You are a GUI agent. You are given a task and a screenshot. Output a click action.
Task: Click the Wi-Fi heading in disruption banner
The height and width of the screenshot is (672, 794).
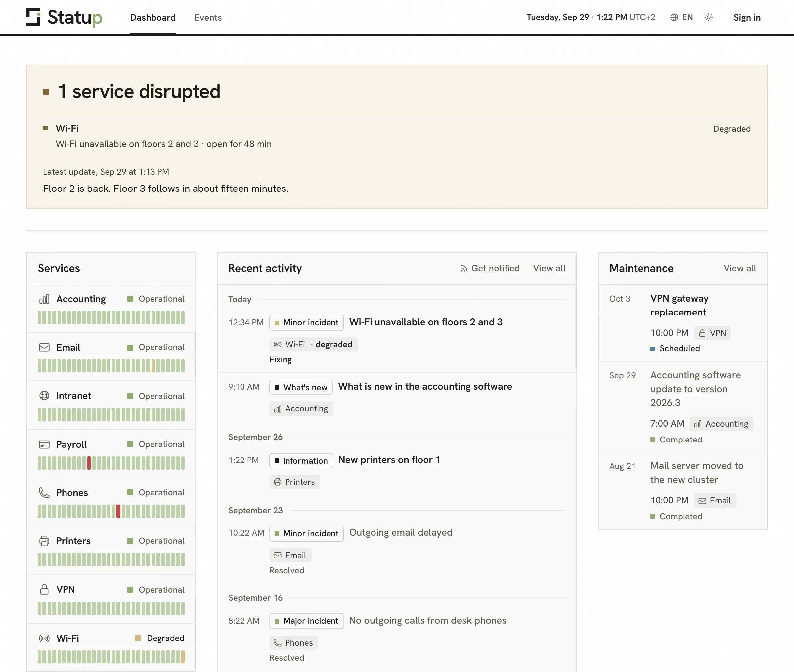pos(67,128)
